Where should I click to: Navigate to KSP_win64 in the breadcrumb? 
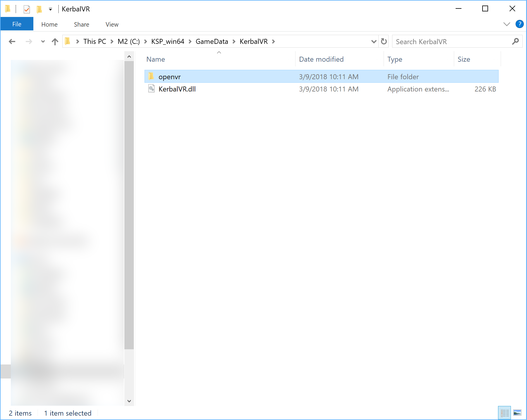point(168,42)
